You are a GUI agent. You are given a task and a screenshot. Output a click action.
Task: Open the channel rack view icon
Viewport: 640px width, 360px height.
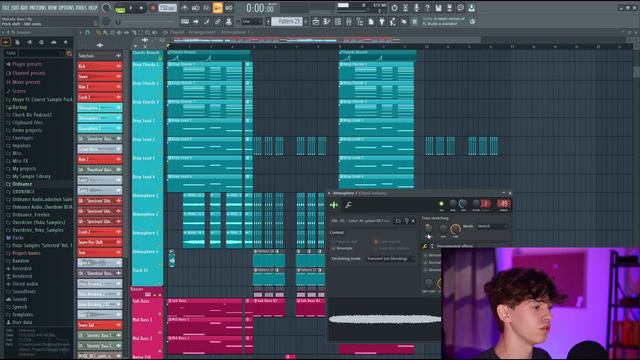(x=338, y=21)
